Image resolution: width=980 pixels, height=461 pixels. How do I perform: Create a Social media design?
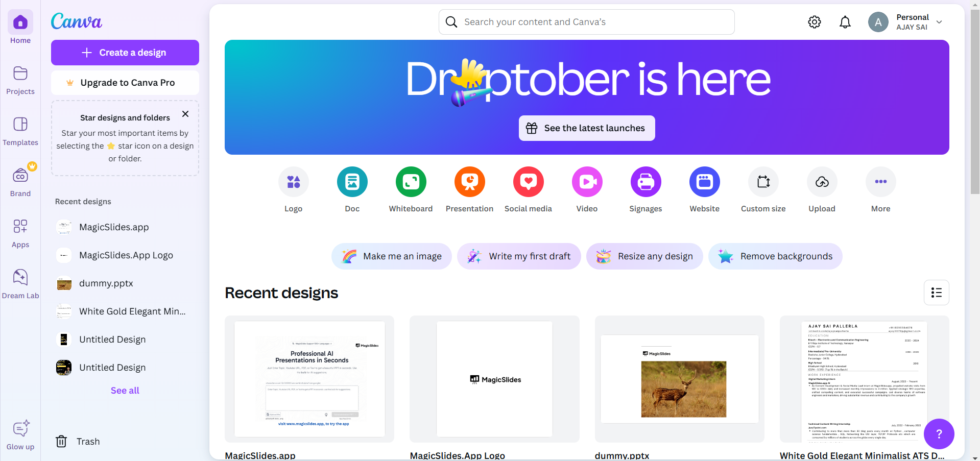pyautogui.click(x=529, y=182)
